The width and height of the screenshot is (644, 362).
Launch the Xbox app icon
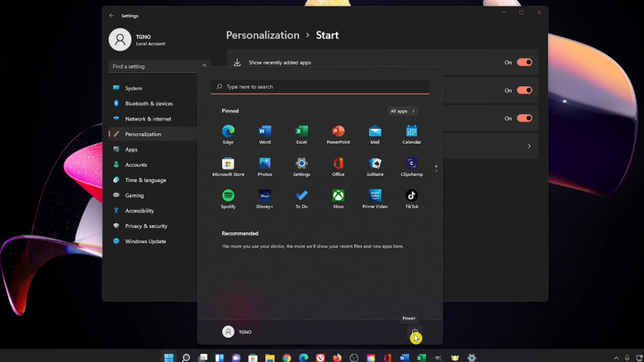tap(338, 197)
